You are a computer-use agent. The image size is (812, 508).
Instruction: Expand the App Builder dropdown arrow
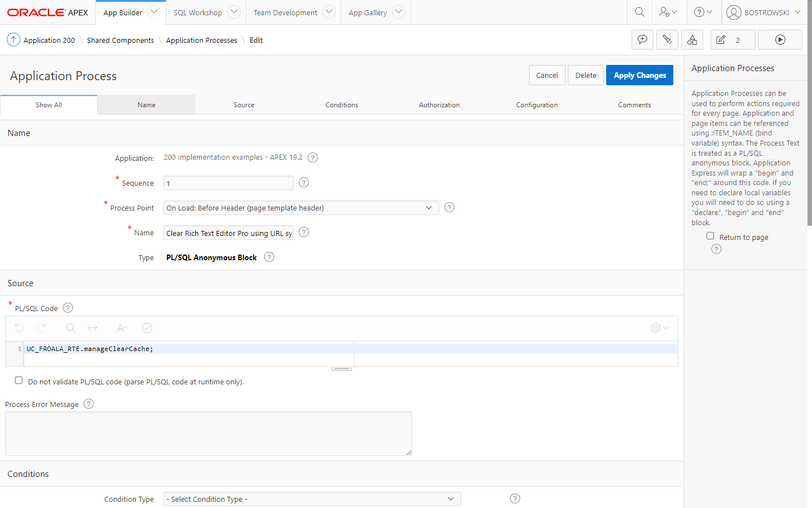tap(154, 12)
